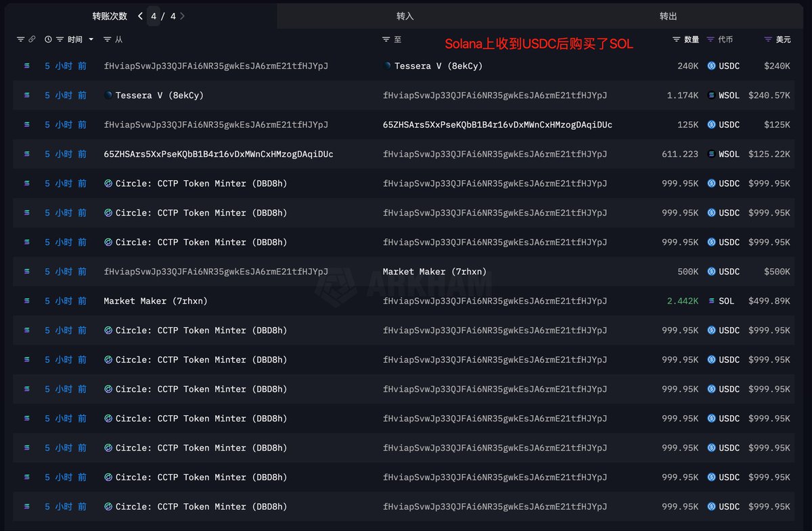Open the 至 column filter
The height and width of the screenshot is (531, 812).
(386, 40)
